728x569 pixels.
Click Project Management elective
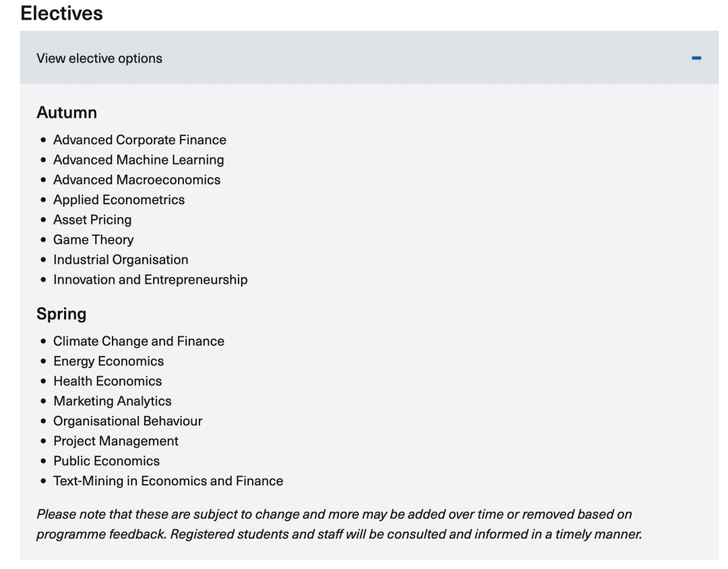(x=116, y=441)
